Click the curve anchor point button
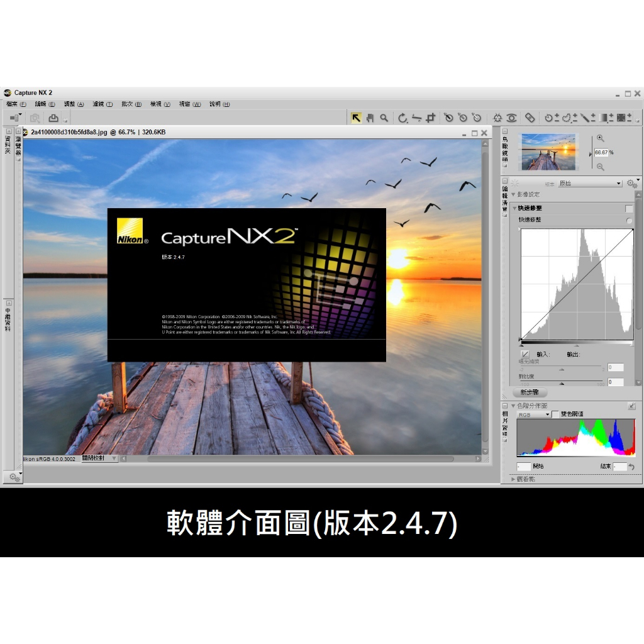 pyautogui.click(x=525, y=354)
